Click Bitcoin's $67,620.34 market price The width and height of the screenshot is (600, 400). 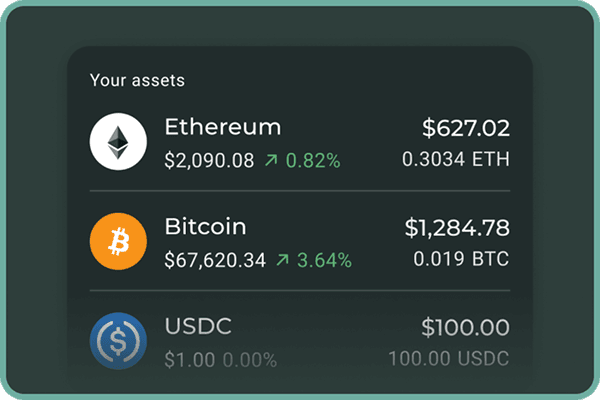[x=215, y=260]
